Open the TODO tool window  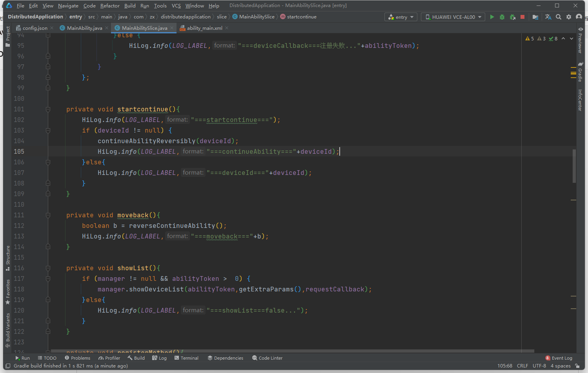click(47, 358)
